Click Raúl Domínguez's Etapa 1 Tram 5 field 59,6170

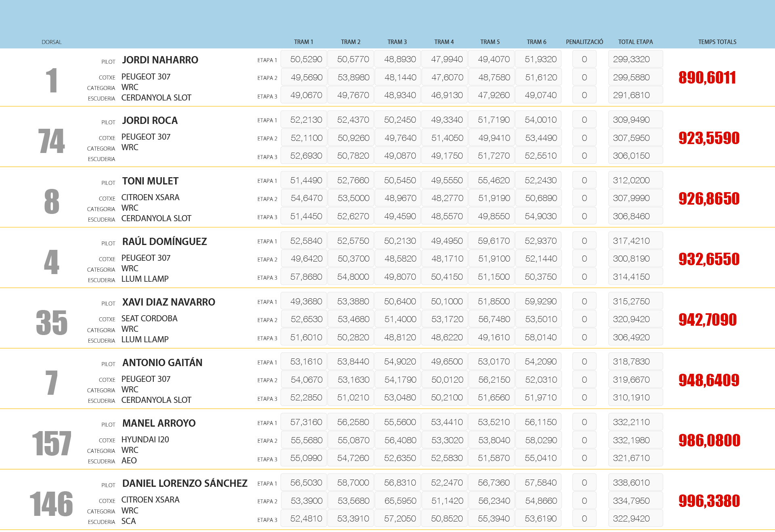click(x=494, y=241)
